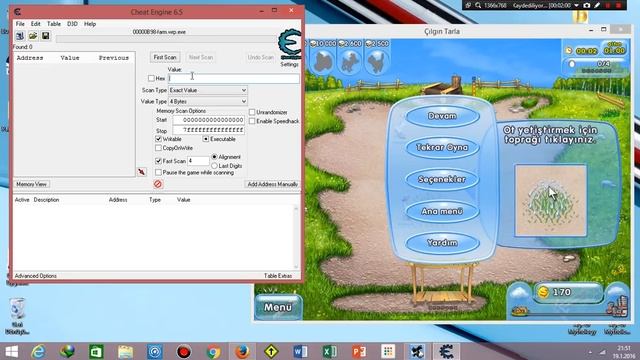The height and width of the screenshot is (360, 640).
Task: Click the Ana menü button
Action: (442, 211)
